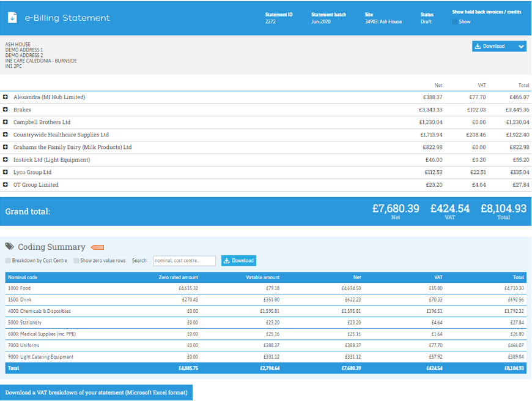Click Countrywide Healthcare VAT £208.46
The width and height of the screenshot is (532, 401).
pyautogui.click(x=476, y=135)
